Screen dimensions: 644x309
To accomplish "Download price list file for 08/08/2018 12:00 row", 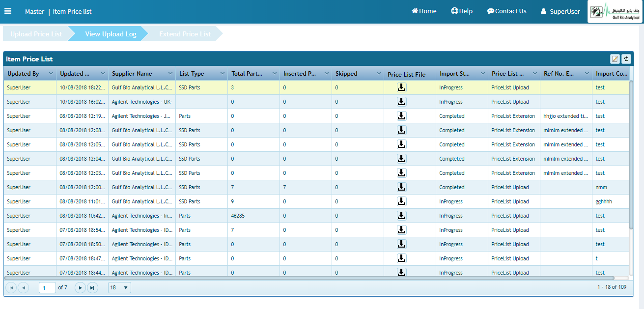I will point(401,187).
